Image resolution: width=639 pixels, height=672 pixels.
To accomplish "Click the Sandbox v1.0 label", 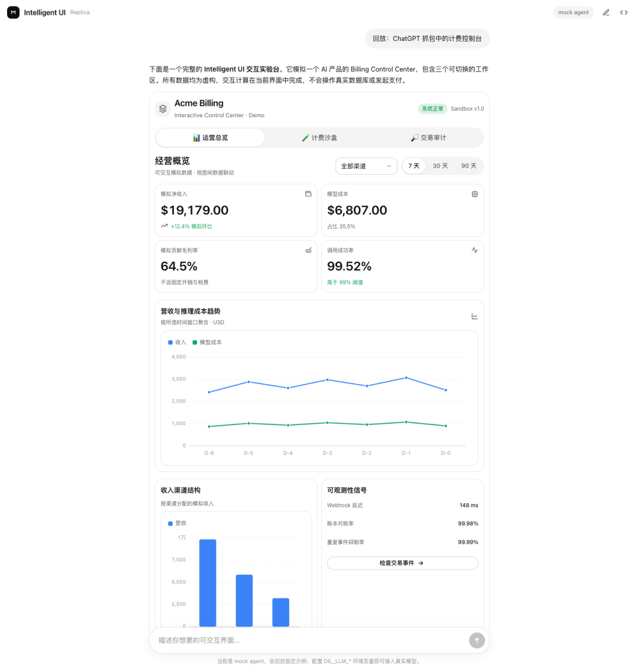I will point(467,109).
